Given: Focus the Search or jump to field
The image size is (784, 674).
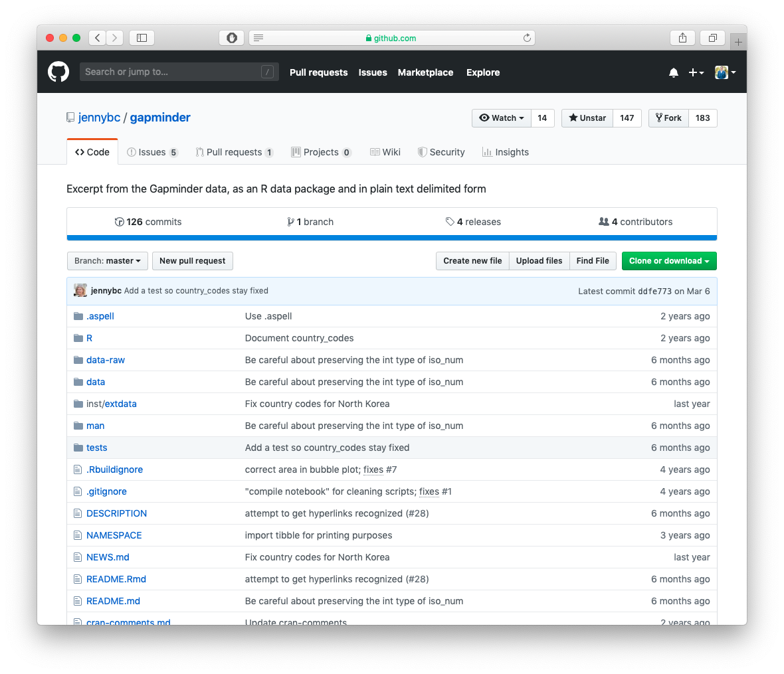Looking at the screenshot, I should (x=171, y=72).
